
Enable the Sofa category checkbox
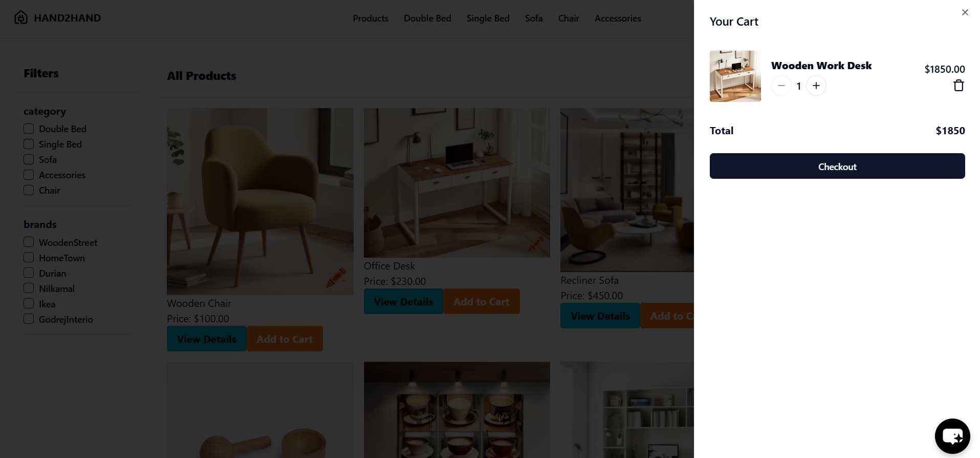29,159
